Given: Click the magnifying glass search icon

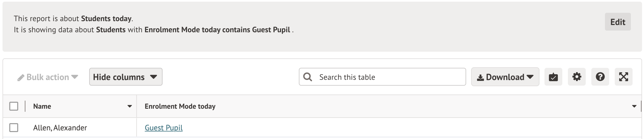Looking at the screenshot, I should (x=308, y=77).
